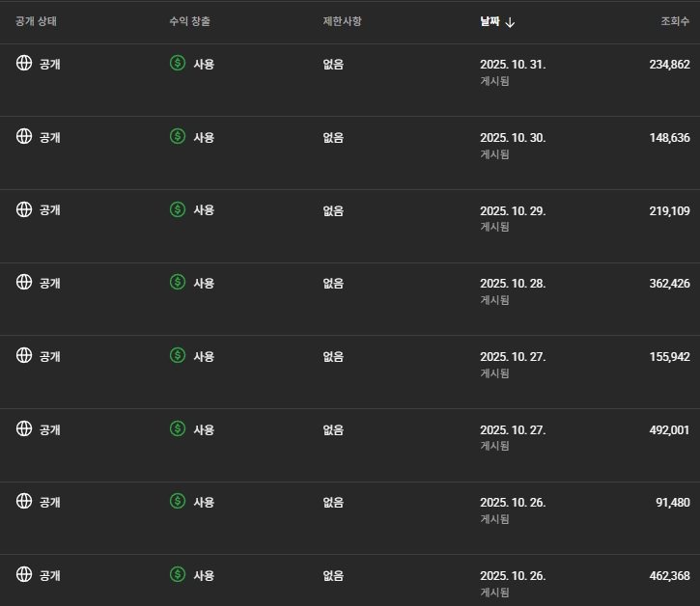Click the globe icon in the 155,942 views row
Image resolution: width=700 pixels, height=606 pixels.
click(24, 355)
